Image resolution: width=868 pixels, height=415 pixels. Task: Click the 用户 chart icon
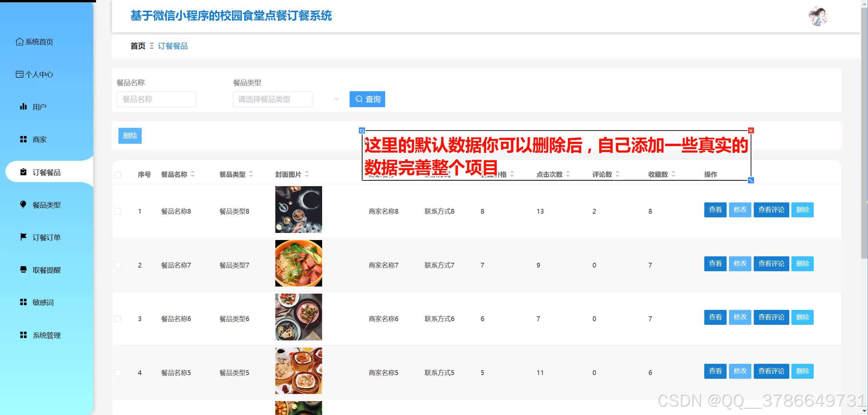[23, 106]
